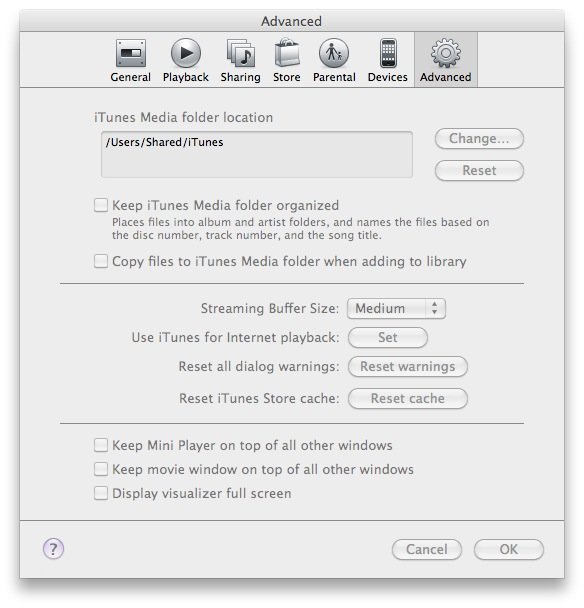Click the Reset folder location button
This screenshot has height=608, width=584.
click(479, 171)
